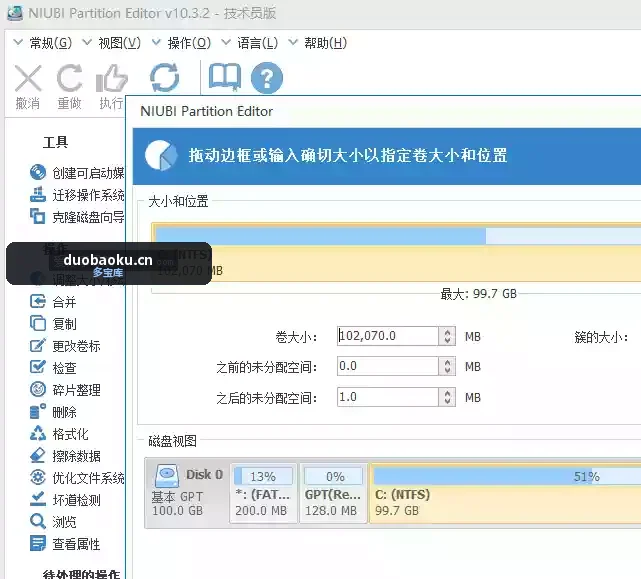Click the NIUBI app icon in title bar

pyautogui.click(x=16, y=12)
